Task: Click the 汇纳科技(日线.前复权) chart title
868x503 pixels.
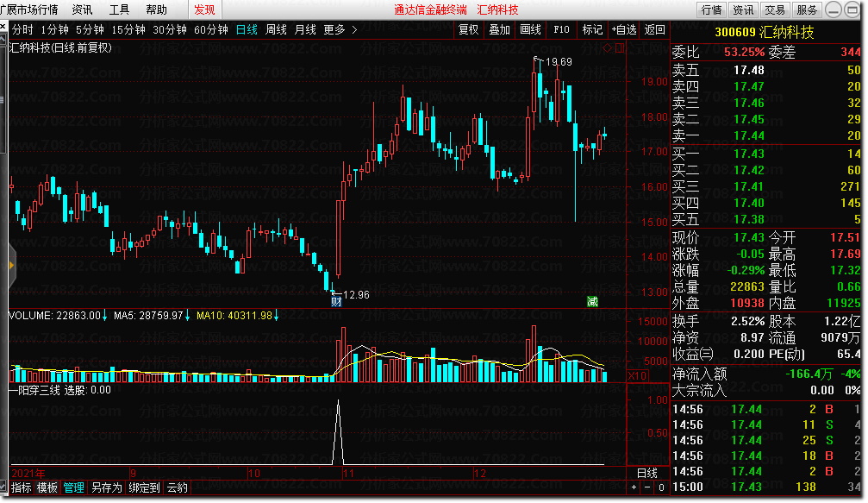Action: pos(61,48)
